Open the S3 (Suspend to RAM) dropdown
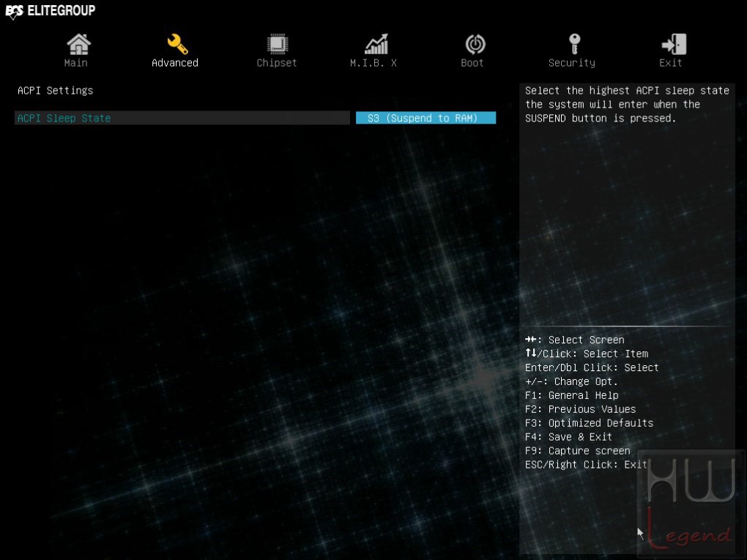This screenshot has width=747, height=560. (x=426, y=118)
